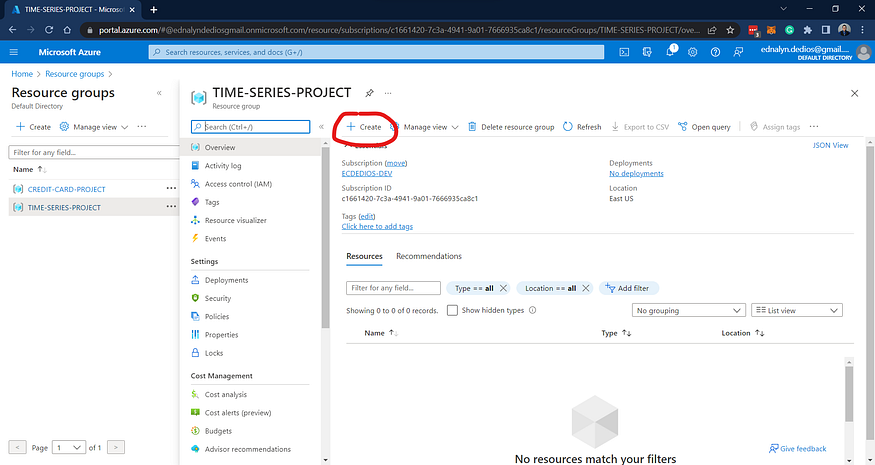875x465 pixels.
Task: Focus the top Azure search box
Action: (376, 52)
